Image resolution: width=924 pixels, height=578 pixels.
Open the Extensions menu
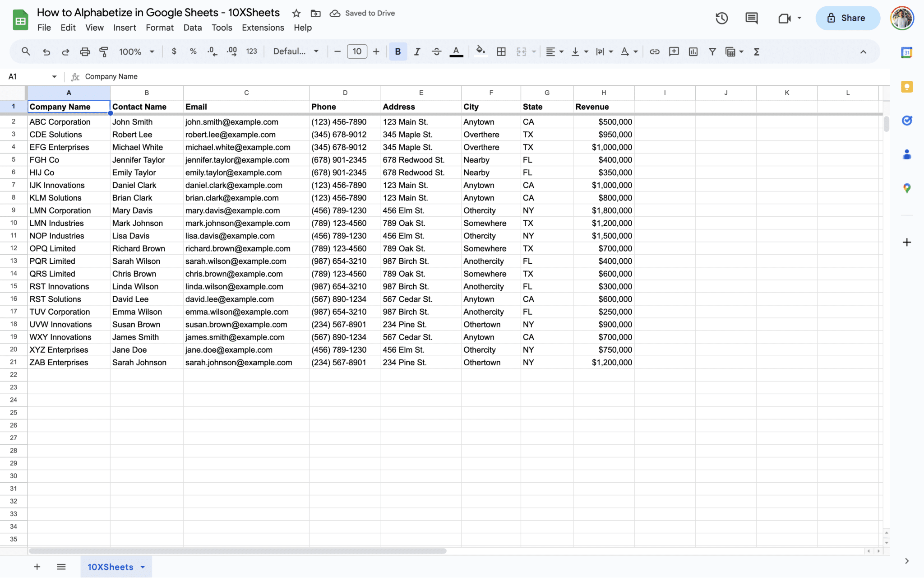263,28
